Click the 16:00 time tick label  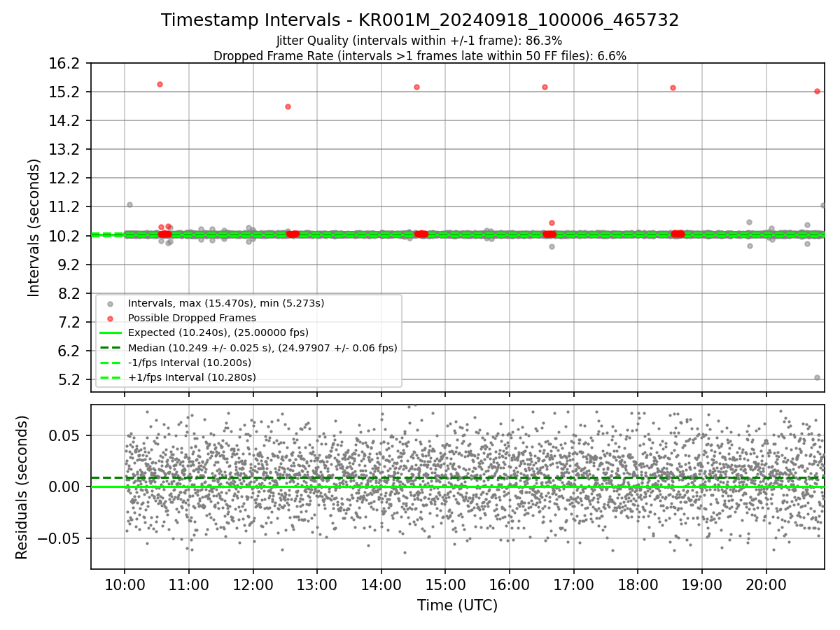point(510,584)
